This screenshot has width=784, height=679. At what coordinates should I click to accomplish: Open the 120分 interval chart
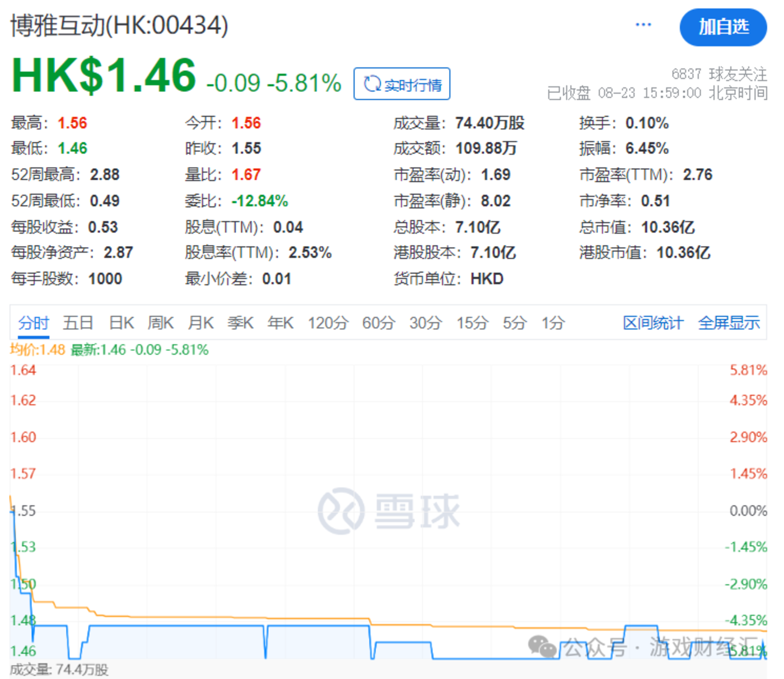click(328, 323)
